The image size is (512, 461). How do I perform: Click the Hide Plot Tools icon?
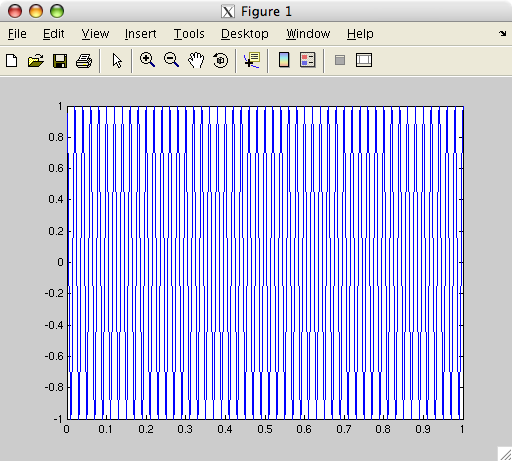tap(340, 61)
